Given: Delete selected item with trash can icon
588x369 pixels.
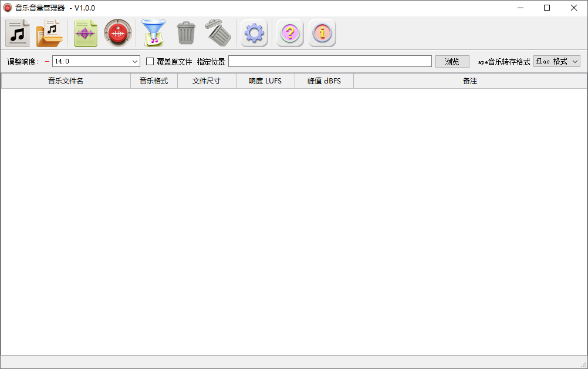Looking at the screenshot, I should [186, 33].
